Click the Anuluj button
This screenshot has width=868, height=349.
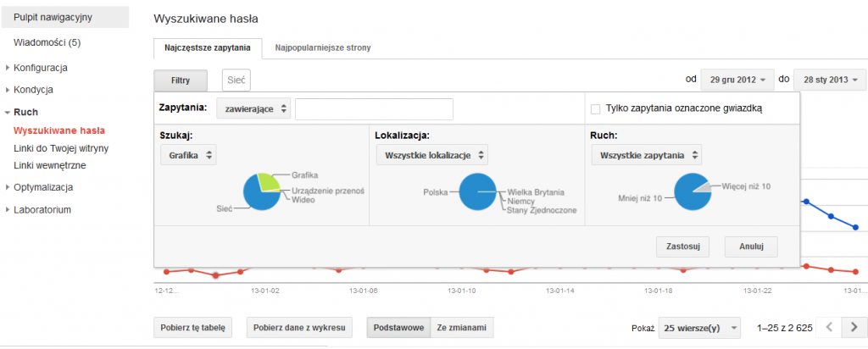(x=751, y=247)
